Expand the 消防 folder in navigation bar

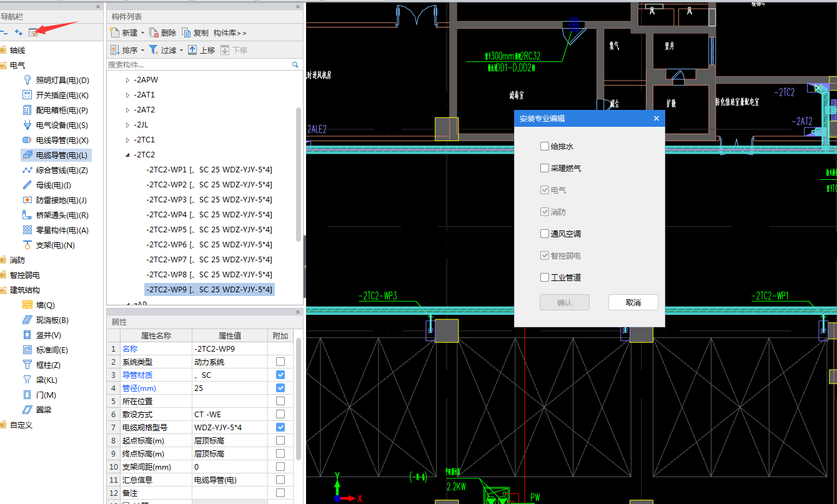coord(2,260)
